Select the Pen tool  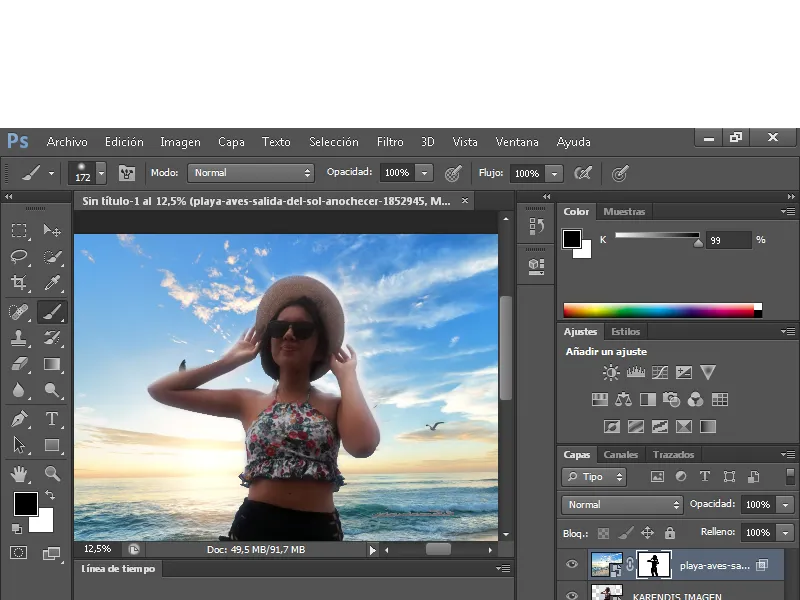pyautogui.click(x=19, y=419)
